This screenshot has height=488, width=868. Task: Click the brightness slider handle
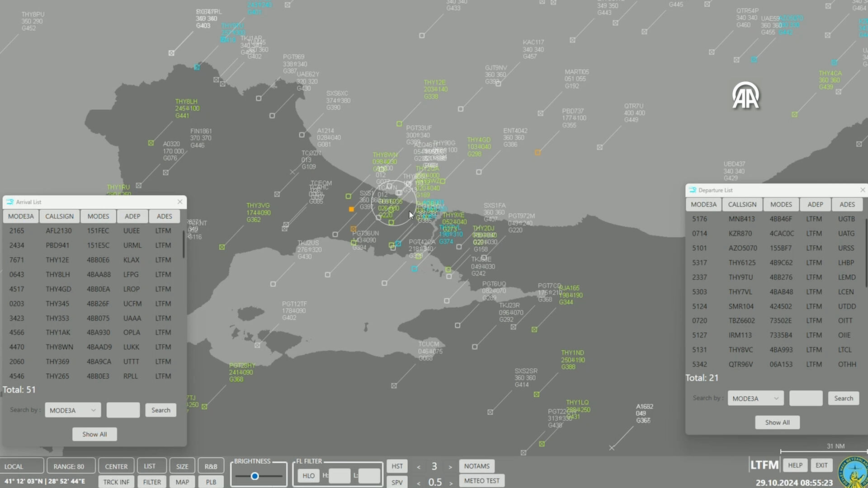pyautogui.click(x=255, y=476)
